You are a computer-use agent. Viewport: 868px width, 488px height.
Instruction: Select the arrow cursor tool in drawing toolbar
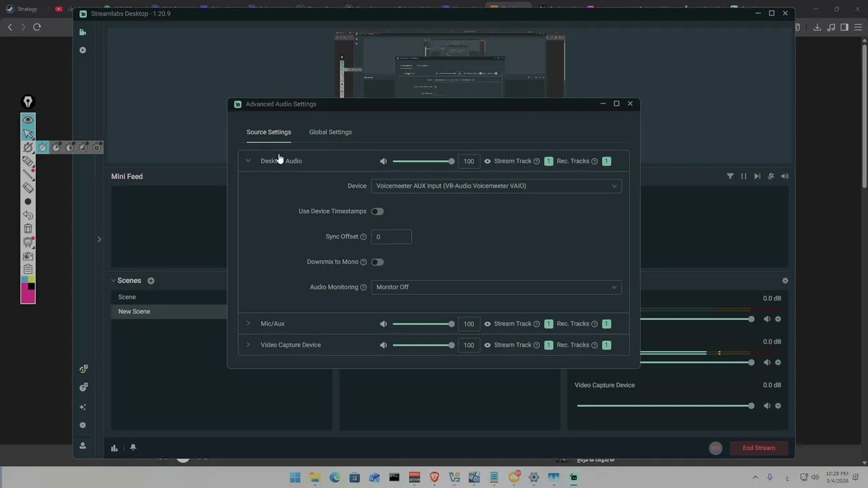(28, 134)
